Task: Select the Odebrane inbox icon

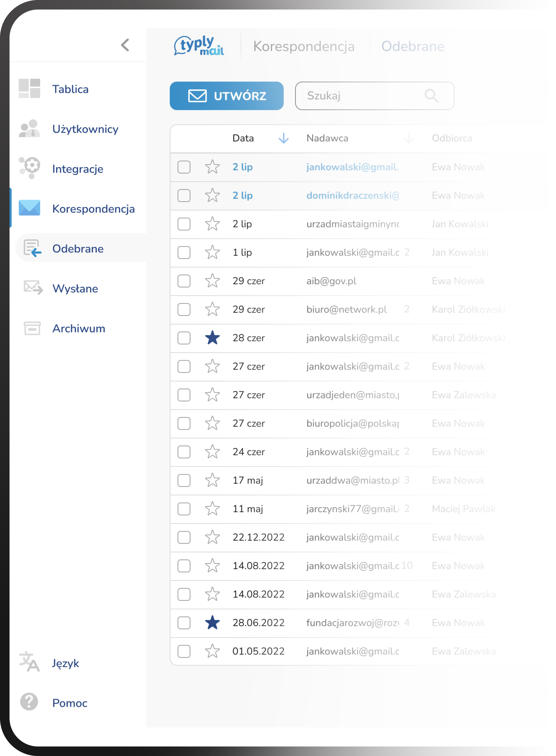Action: point(32,249)
